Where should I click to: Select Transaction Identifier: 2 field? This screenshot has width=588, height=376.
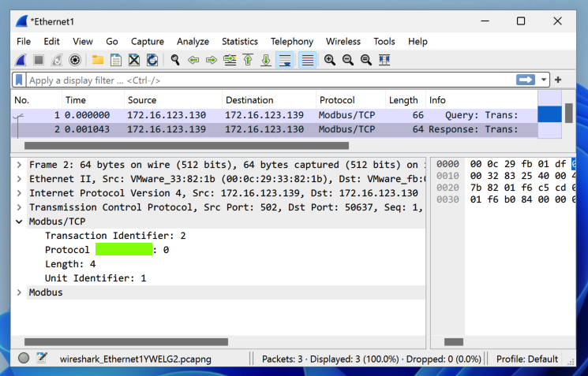click(115, 236)
